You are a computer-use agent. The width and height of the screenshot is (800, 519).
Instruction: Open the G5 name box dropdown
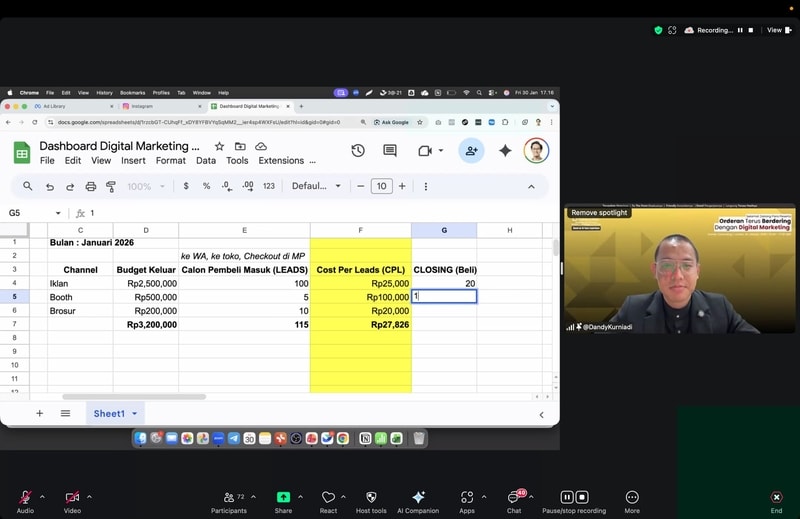[58, 213]
